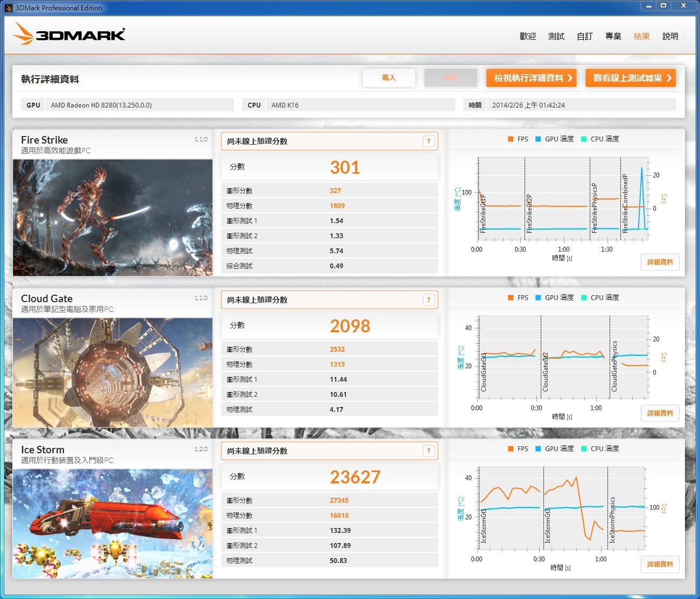Click the FPS swatch in Ice Storm legend
700x599 pixels.
[x=511, y=449]
